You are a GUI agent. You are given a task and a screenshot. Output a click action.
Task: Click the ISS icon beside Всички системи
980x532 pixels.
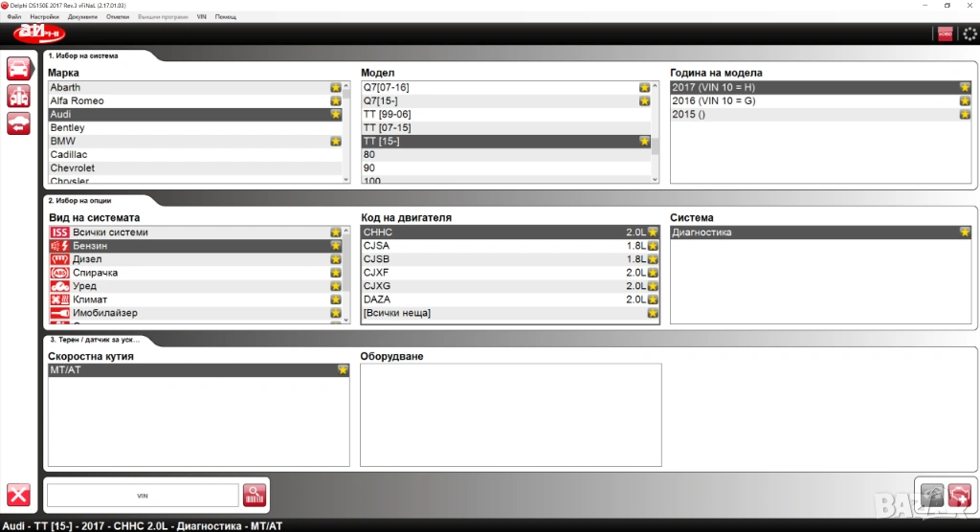(58, 233)
